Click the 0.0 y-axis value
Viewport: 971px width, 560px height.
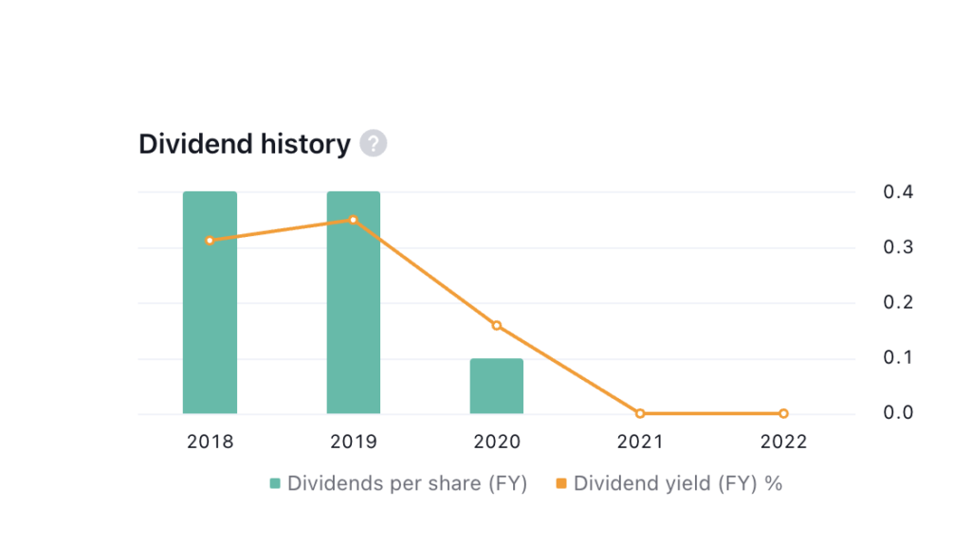pyautogui.click(x=898, y=413)
